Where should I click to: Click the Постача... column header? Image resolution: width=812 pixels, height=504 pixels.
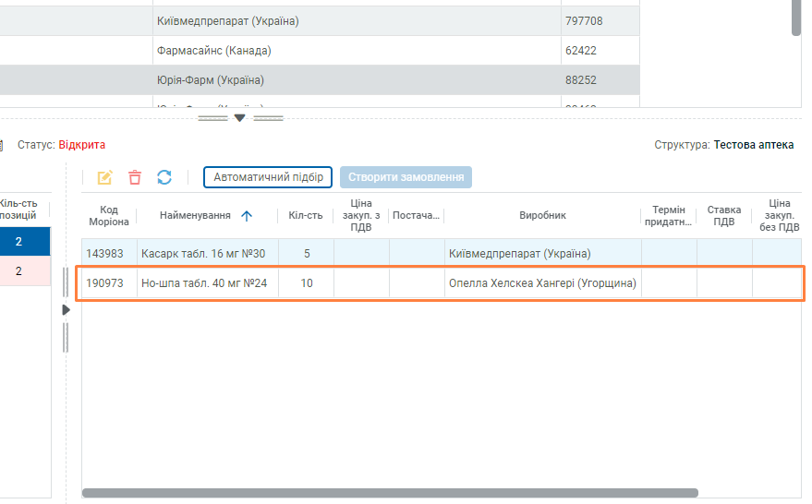click(416, 215)
